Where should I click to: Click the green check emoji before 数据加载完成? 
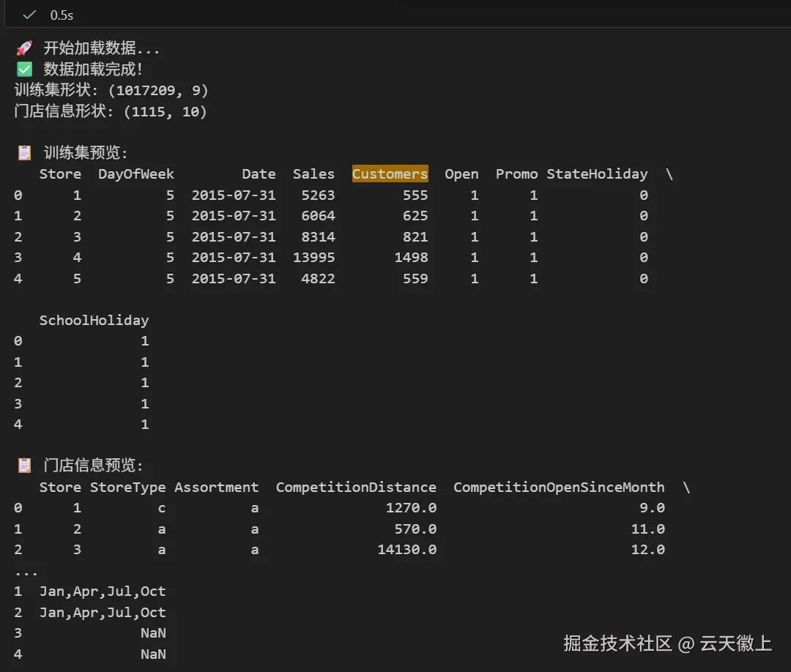[24, 70]
